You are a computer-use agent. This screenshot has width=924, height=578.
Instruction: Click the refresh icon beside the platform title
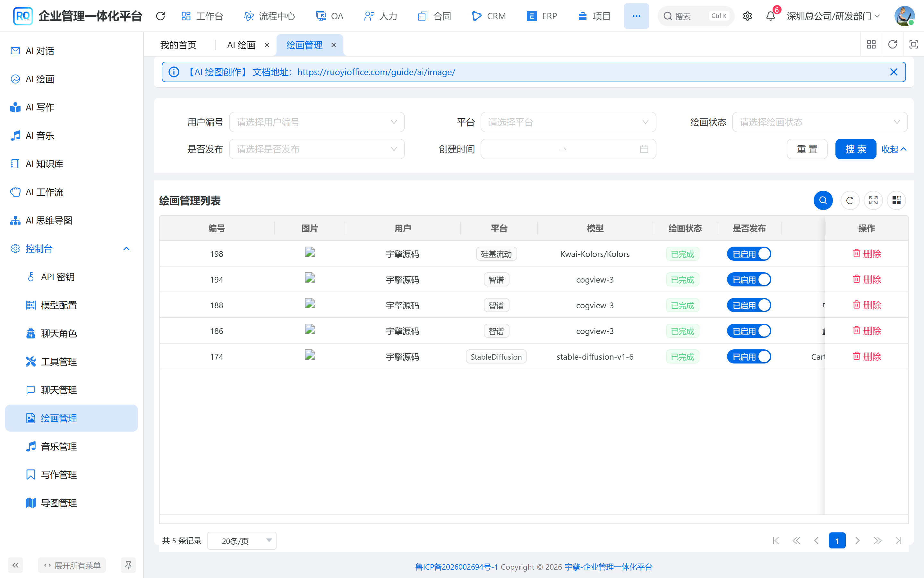pos(160,16)
